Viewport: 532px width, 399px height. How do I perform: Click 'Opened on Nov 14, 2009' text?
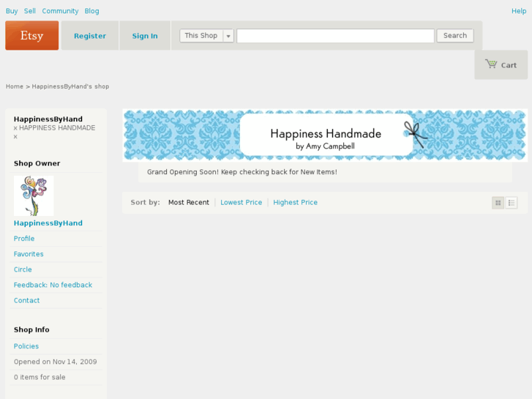[56, 362]
